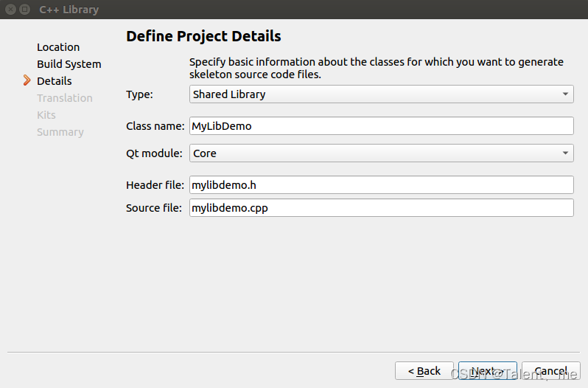
Task: Click the Define Project Details heading
Action: point(203,36)
